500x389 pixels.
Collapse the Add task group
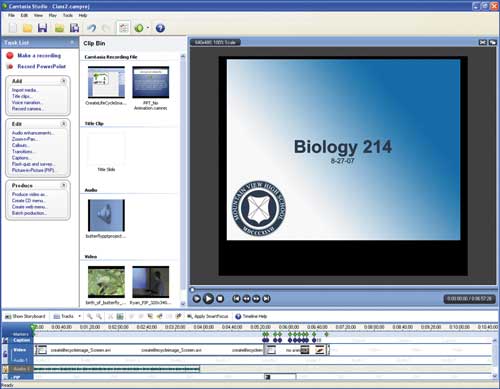click(63, 81)
